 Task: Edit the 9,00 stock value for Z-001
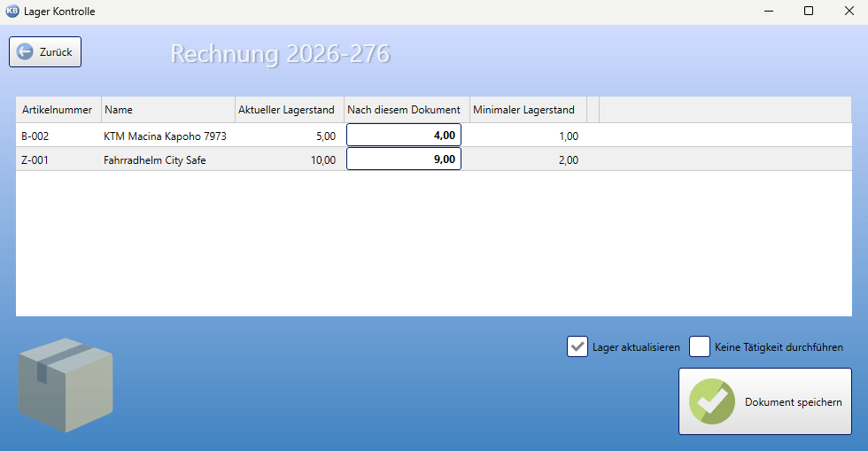pyautogui.click(x=404, y=159)
